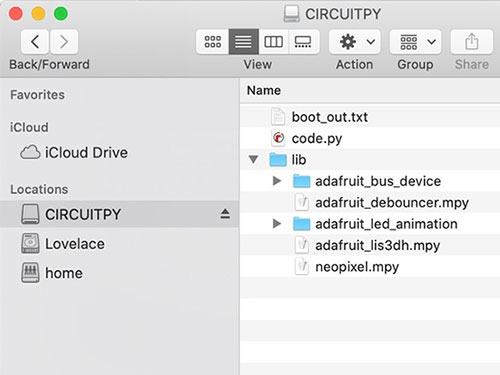
Task: Click the adafruit_led_animation folder icon
Action: tap(302, 224)
